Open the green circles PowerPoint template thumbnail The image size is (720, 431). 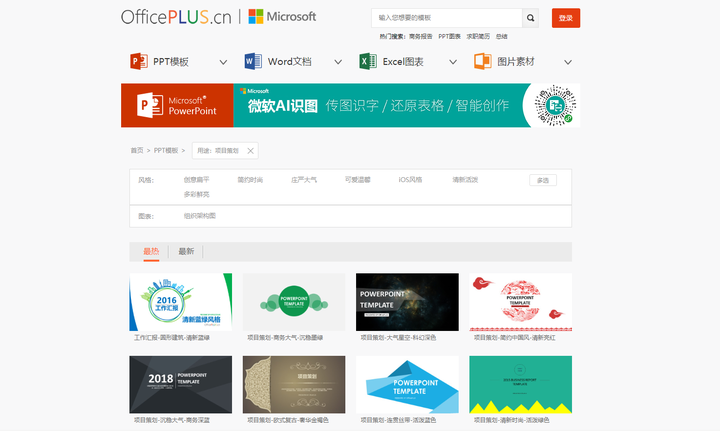294,302
